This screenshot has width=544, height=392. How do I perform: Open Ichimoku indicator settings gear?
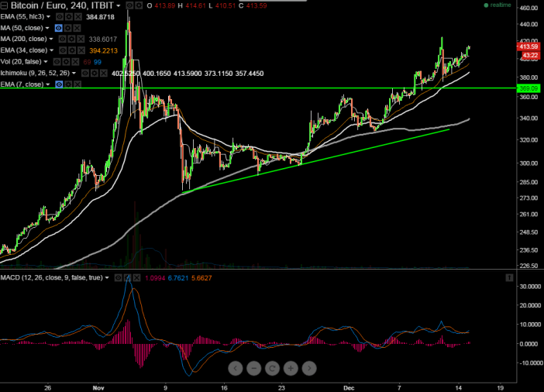(95, 73)
